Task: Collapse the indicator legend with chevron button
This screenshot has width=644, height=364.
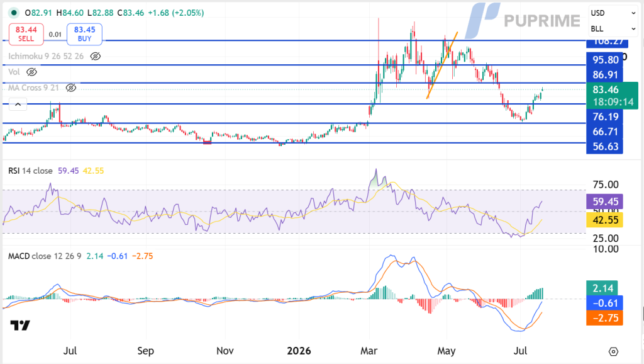Action: pyautogui.click(x=18, y=105)
